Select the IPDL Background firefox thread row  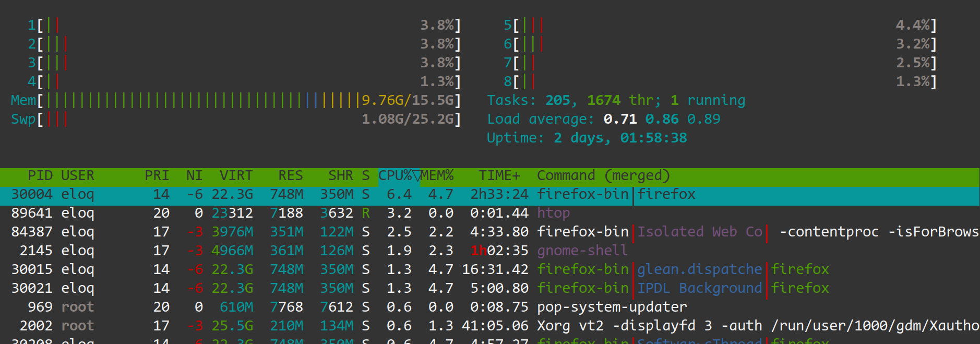click(699, 289)
